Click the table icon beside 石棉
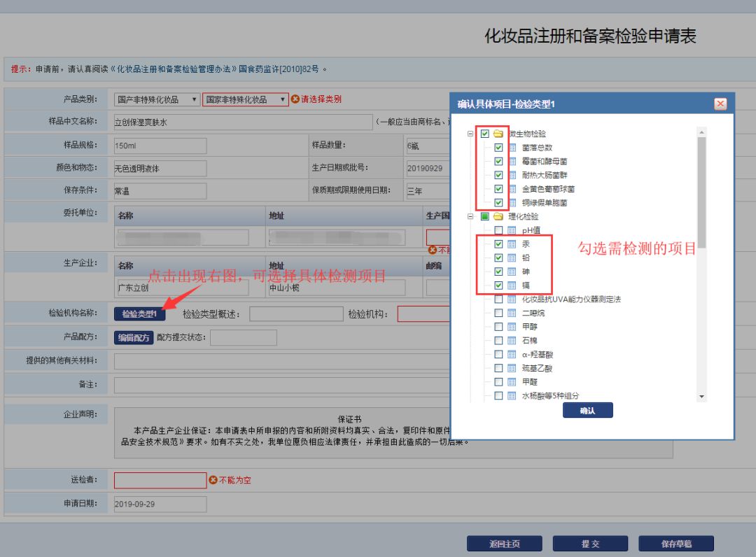Screen dimensions: 756x557 pyautogui.click(x=512, y=341)
